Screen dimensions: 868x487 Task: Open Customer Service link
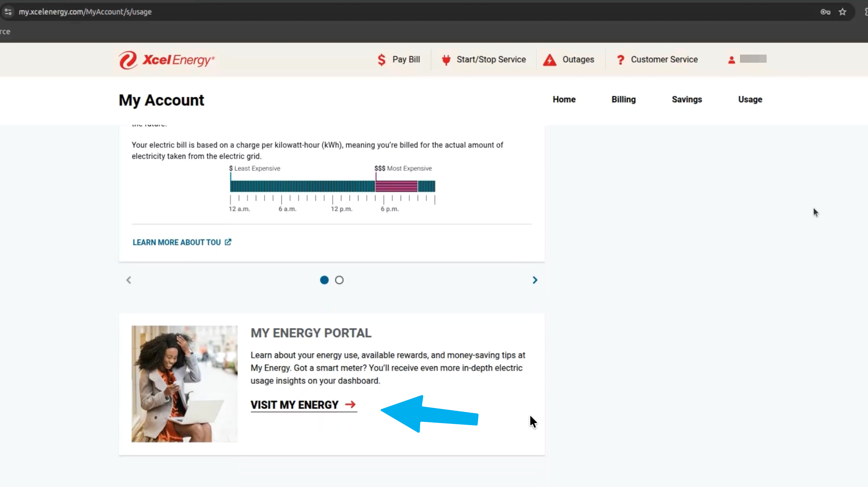tap(664, 60)
